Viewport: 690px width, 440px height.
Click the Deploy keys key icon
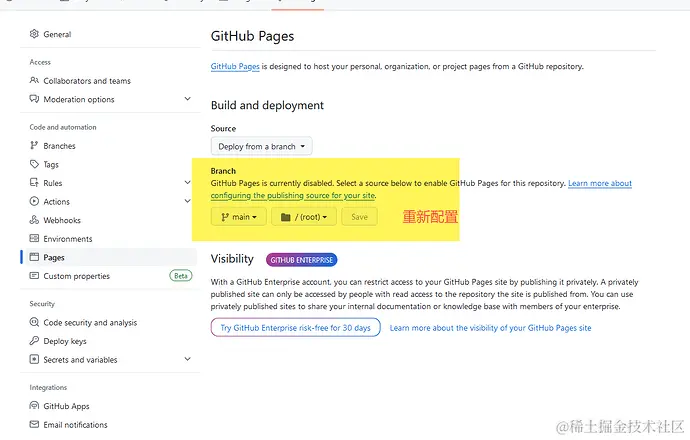(x=34, y=341)
